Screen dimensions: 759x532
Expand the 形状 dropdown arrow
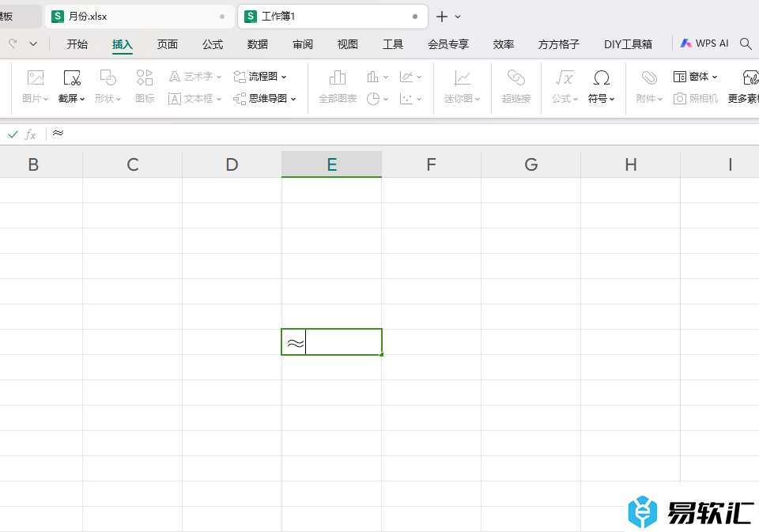tap(119, 100)
